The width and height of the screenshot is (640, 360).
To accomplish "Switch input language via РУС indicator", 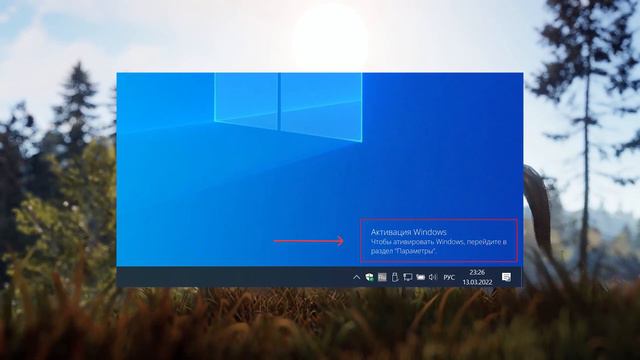I will (x=449, y=277).
